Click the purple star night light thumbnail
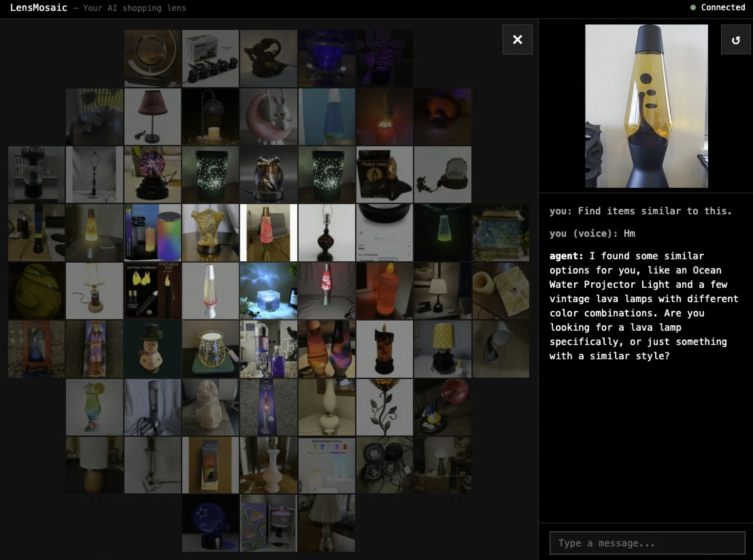Screen dimensions: 753x560 click(x=211, y=523)
